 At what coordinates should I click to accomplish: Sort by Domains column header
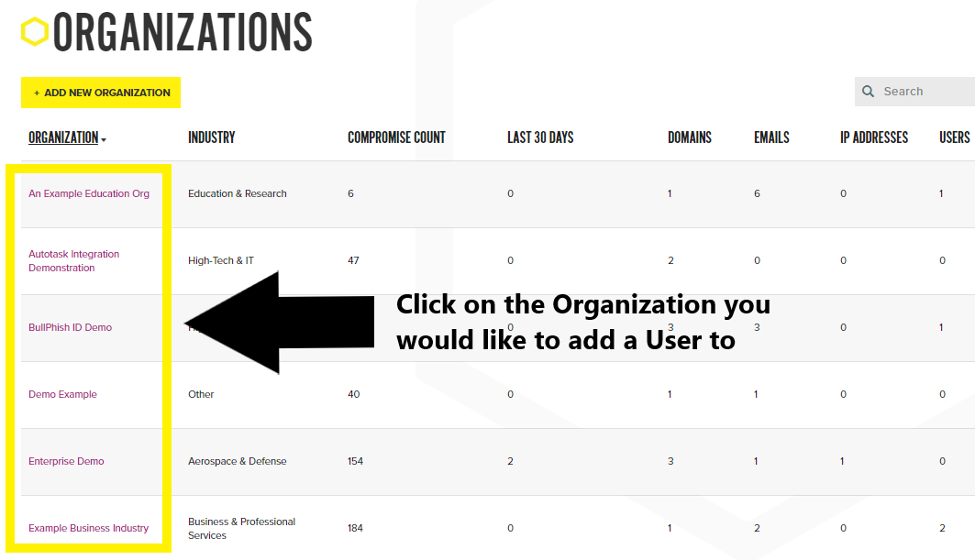pos(690,137)
